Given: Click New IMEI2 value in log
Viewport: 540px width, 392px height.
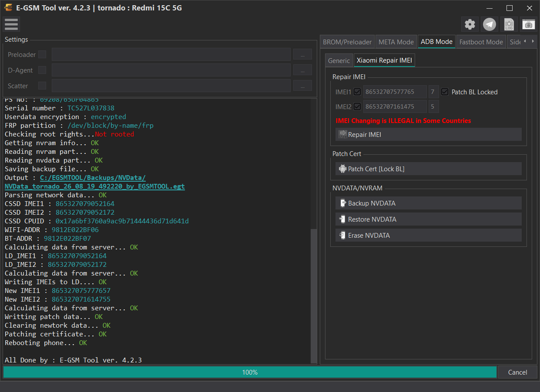Looking at the screenshot, I should coord(81,299).
